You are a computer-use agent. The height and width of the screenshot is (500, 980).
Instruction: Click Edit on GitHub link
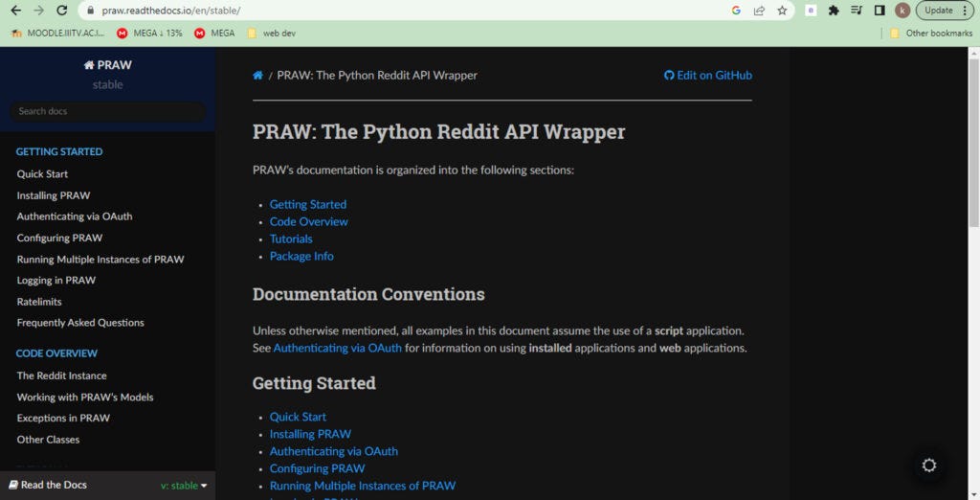tap(708, 75)
